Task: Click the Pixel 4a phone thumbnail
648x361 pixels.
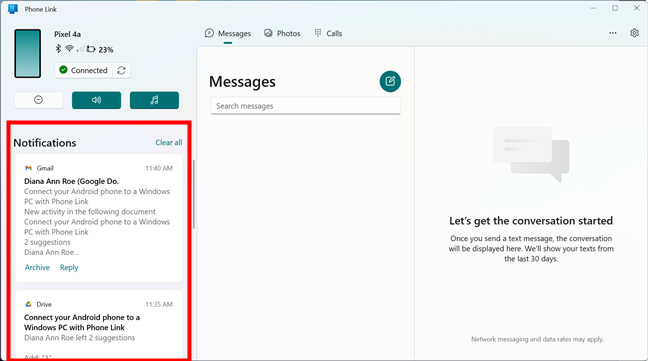Action: (28, 53)
